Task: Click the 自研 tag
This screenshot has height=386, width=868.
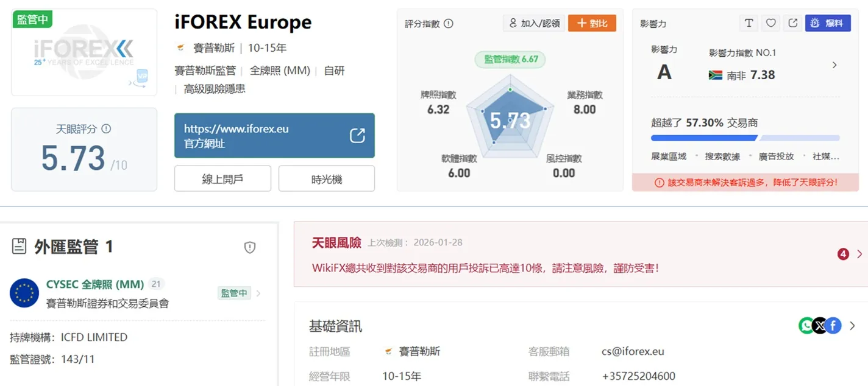Action: 334,71
